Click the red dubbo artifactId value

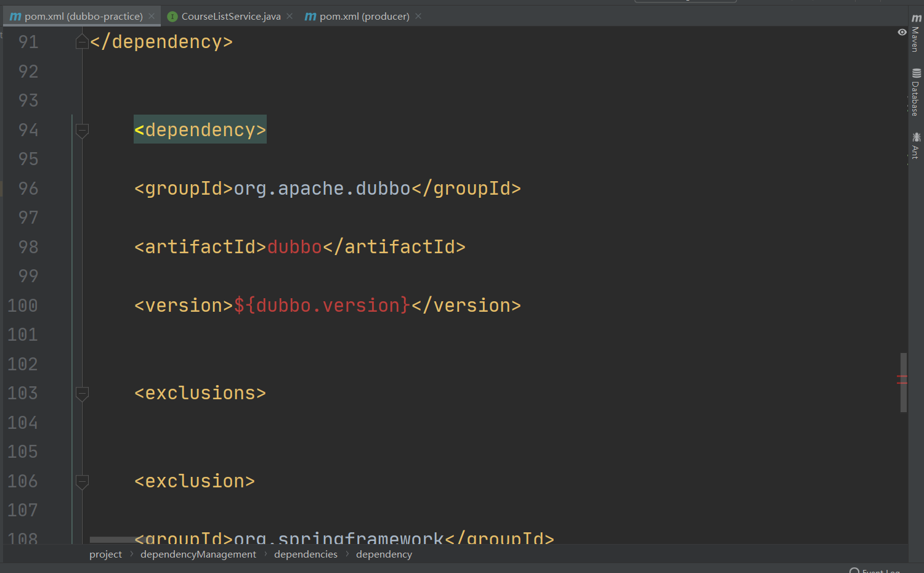point(294,247)
